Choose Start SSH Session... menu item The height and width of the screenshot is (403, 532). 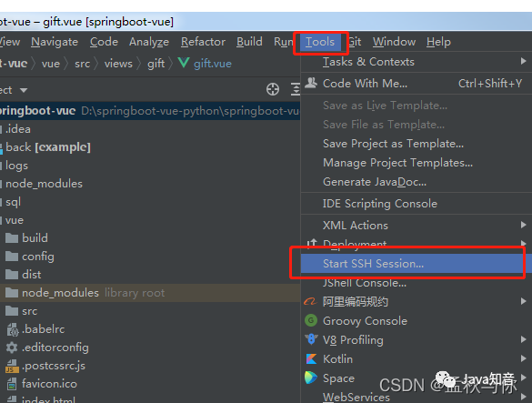click(x=417, y=264)
